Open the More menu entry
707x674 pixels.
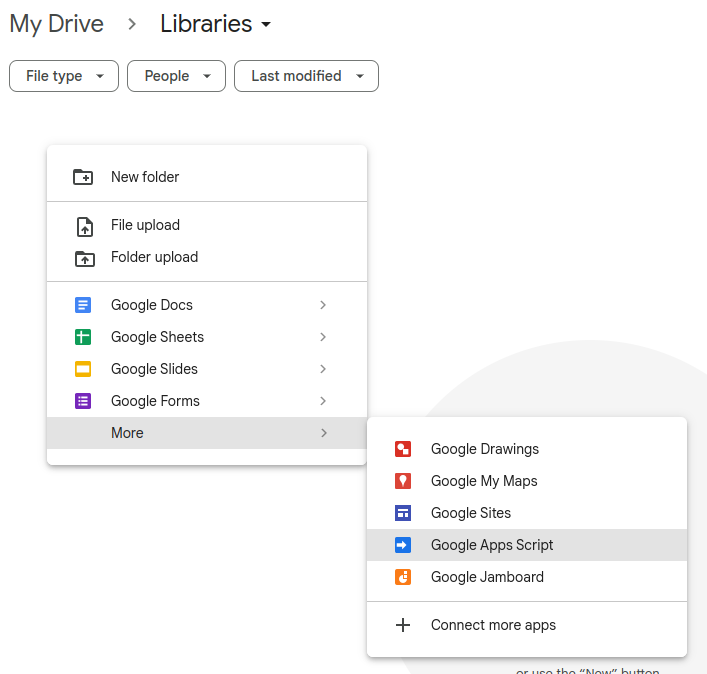pyautogui.click(x=207, y=433)
